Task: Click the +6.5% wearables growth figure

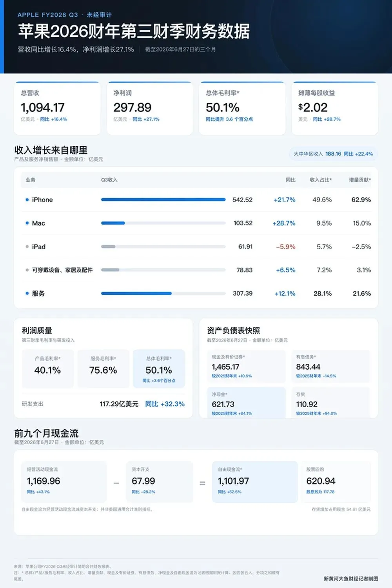Action: (286, 270)
